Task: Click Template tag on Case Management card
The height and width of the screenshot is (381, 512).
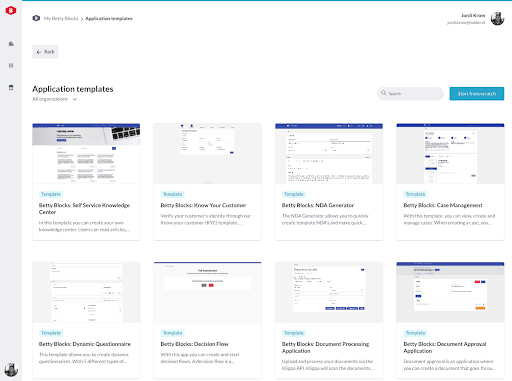Action: pyautogui.click(x=415, y=194)
